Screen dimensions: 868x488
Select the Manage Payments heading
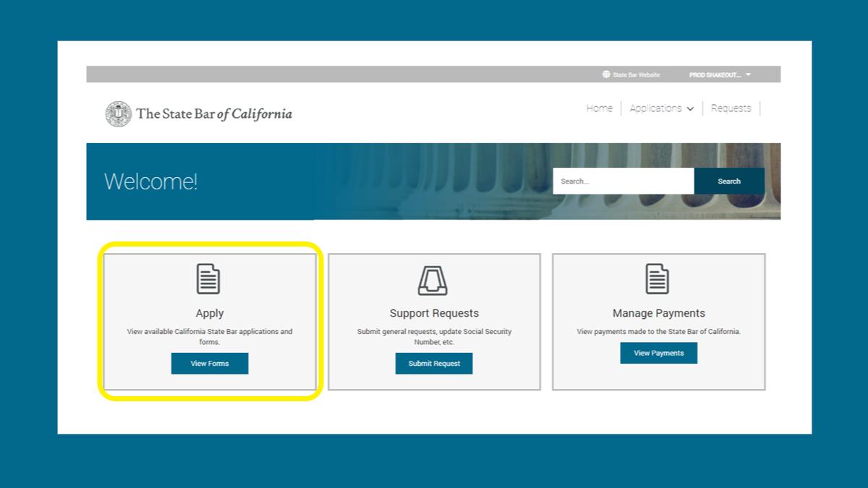pos(659,313)
